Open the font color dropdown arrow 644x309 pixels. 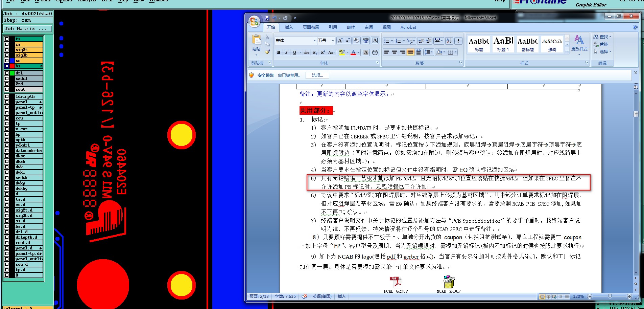(358, 52)
